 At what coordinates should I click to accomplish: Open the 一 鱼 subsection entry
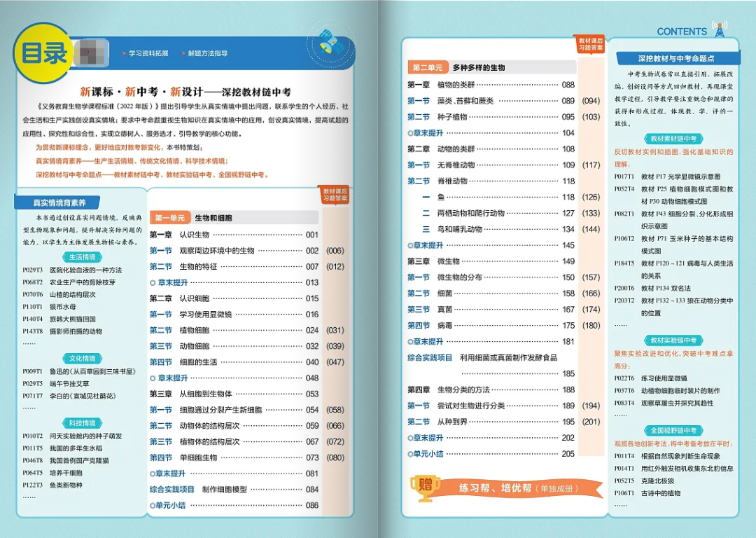click(x=498, y=198)
